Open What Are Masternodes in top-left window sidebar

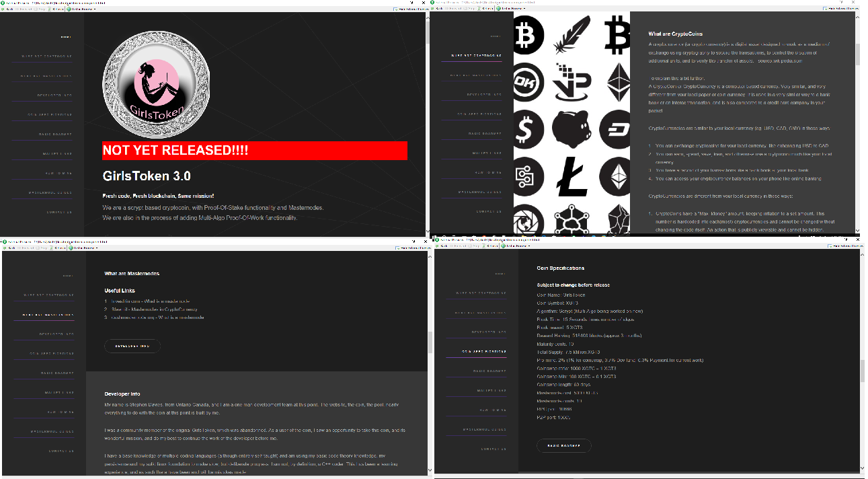(48, 76)
